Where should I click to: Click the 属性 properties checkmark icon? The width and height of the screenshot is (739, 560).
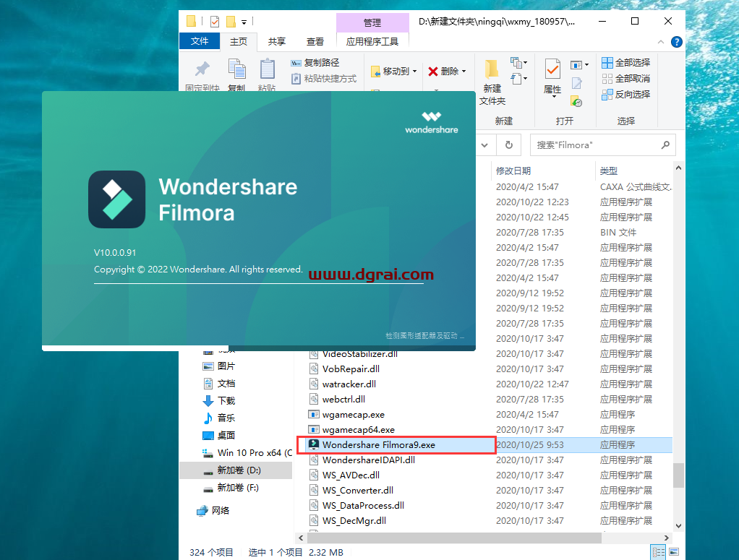click(552, 69)
